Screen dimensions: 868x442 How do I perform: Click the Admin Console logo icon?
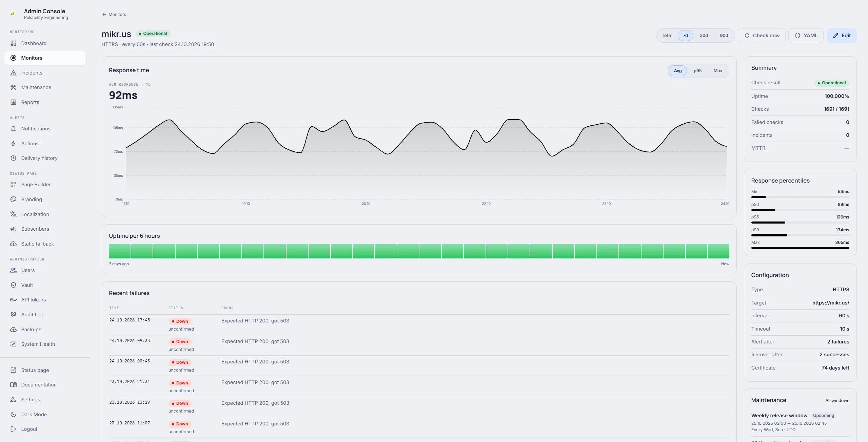tap(13, 14)
